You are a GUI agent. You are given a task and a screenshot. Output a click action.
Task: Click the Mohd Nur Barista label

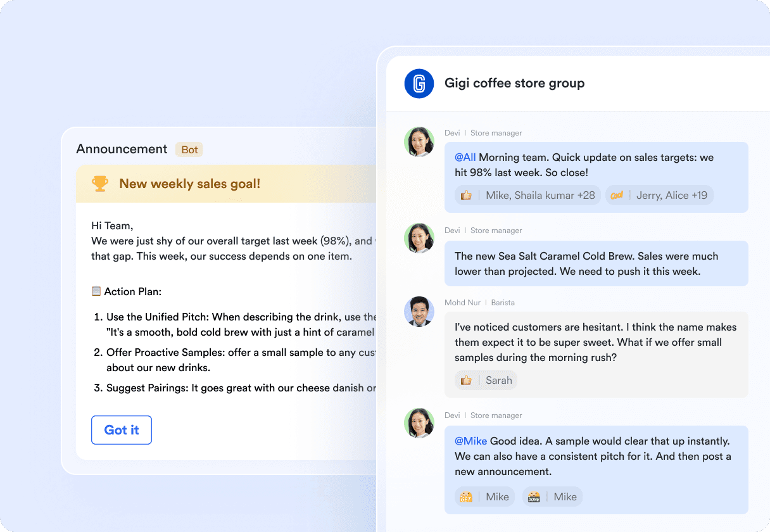pyautogui.click(x=479, y=303)
